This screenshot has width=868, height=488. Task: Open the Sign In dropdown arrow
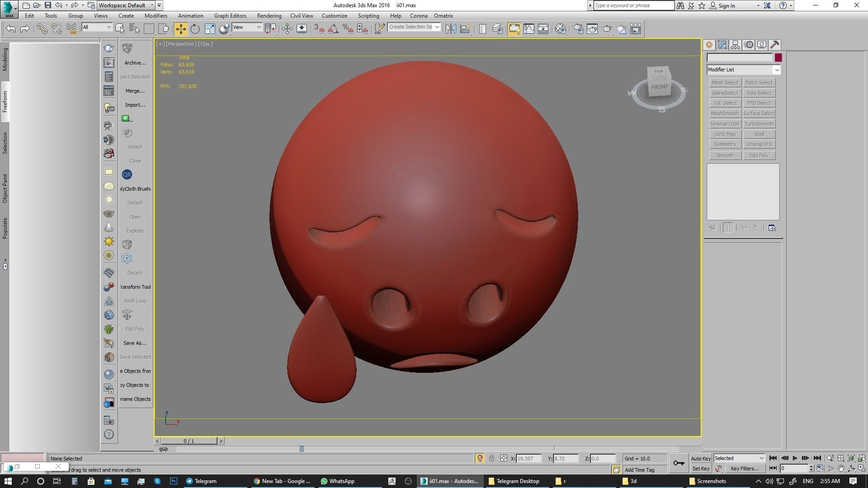point(758,5)
